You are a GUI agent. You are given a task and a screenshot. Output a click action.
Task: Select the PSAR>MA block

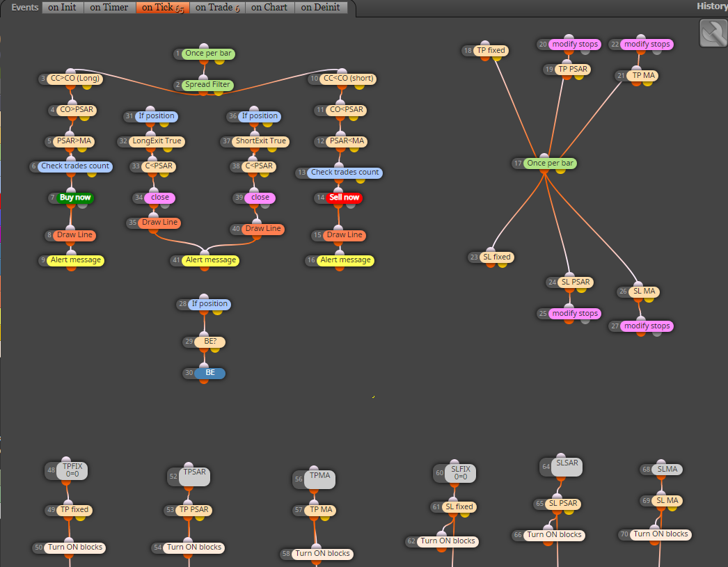coord(74,141)
